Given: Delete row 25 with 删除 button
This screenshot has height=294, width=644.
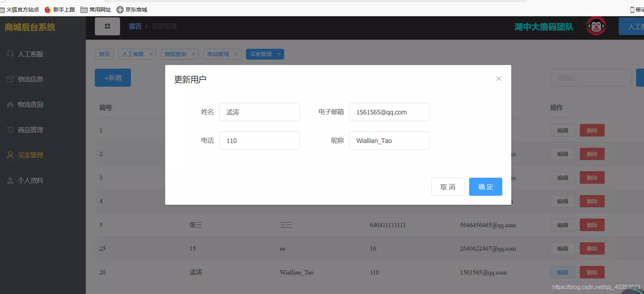Looking at the screenshot, I should click(x=592, y=248).
